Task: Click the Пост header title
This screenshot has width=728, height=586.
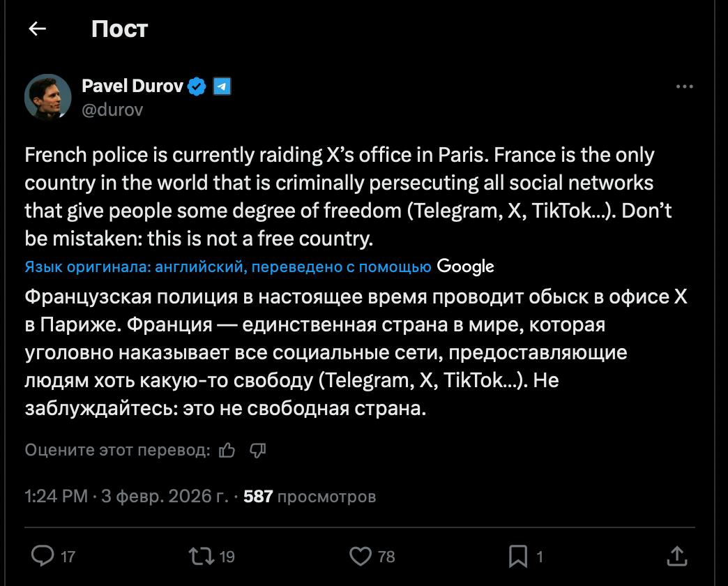Action: click(119, 29)
